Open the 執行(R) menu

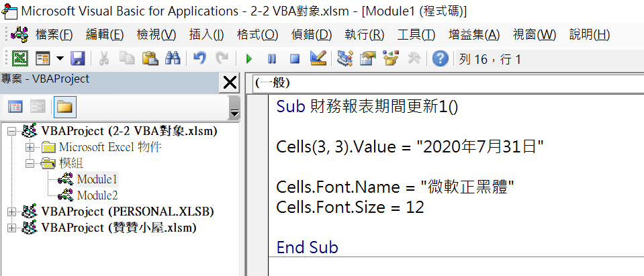[x=364, y=35]
